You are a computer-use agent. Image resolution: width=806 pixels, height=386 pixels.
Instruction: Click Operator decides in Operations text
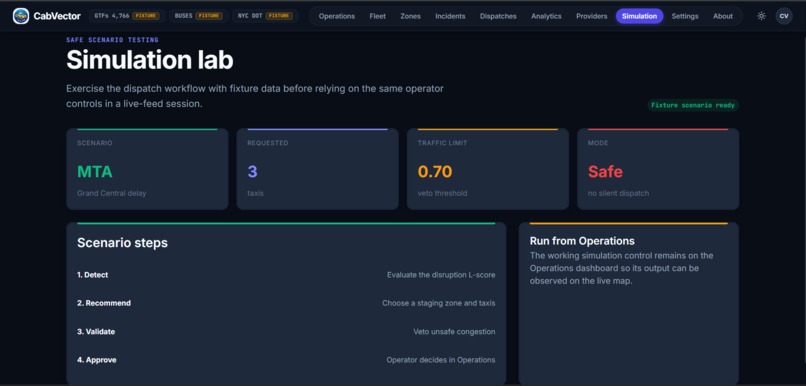coord(441,360)
